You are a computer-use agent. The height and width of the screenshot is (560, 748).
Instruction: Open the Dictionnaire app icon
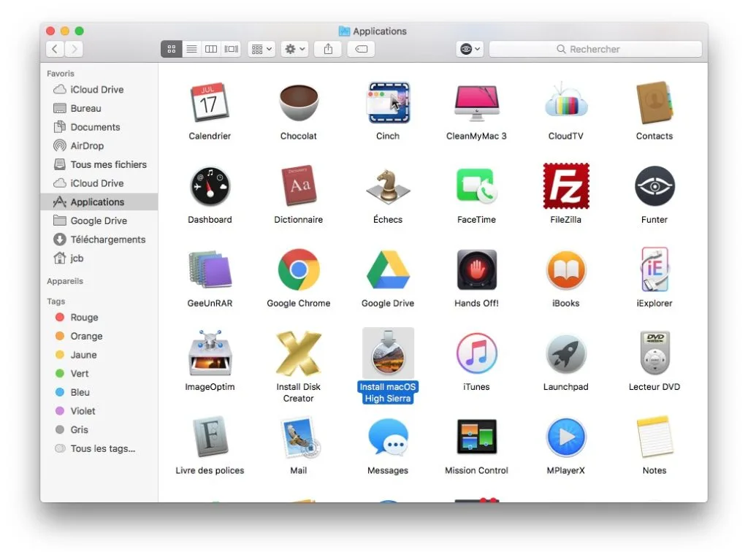click(299, 186)
